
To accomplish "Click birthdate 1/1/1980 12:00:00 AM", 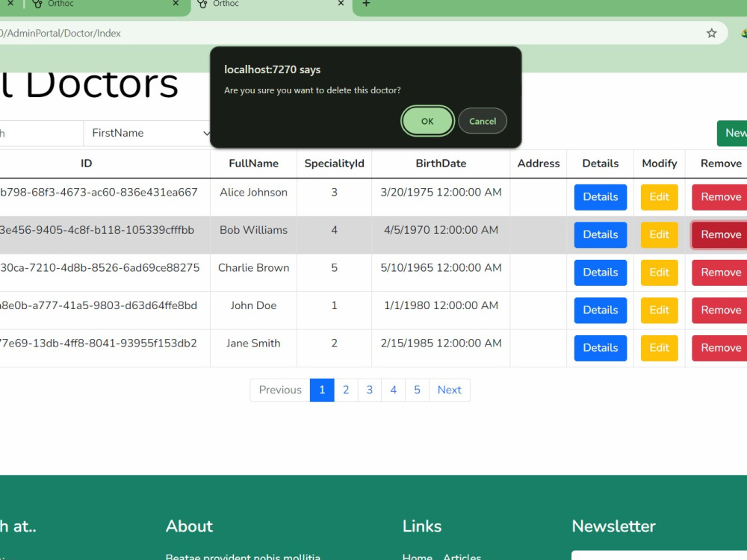I will pos(441,305).
